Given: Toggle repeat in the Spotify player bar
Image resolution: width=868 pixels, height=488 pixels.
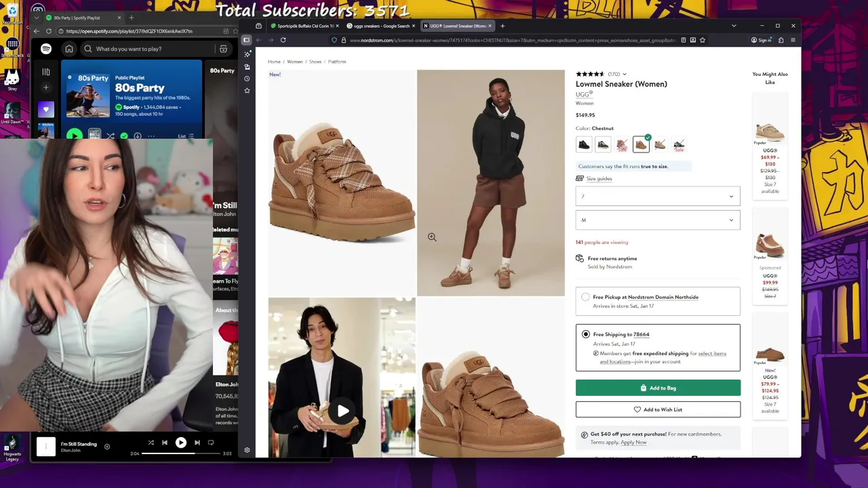Looking at the screenshot, I should [x=211, y=443].
